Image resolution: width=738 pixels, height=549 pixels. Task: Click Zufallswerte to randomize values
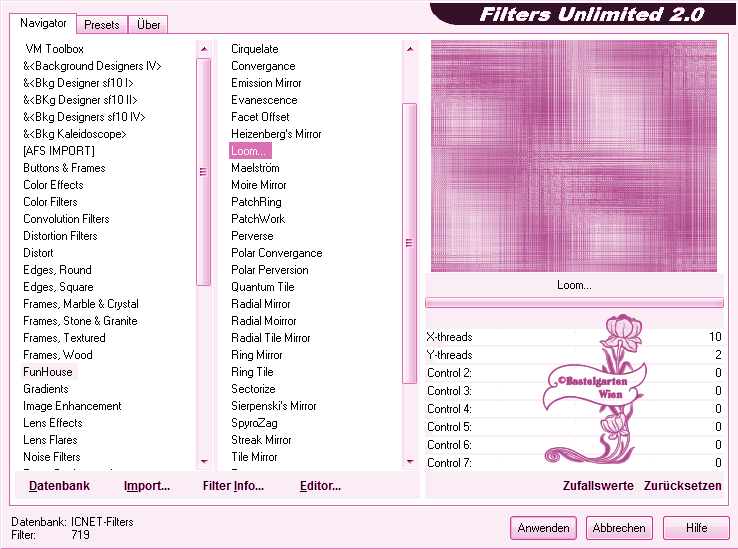coord(598,485)
